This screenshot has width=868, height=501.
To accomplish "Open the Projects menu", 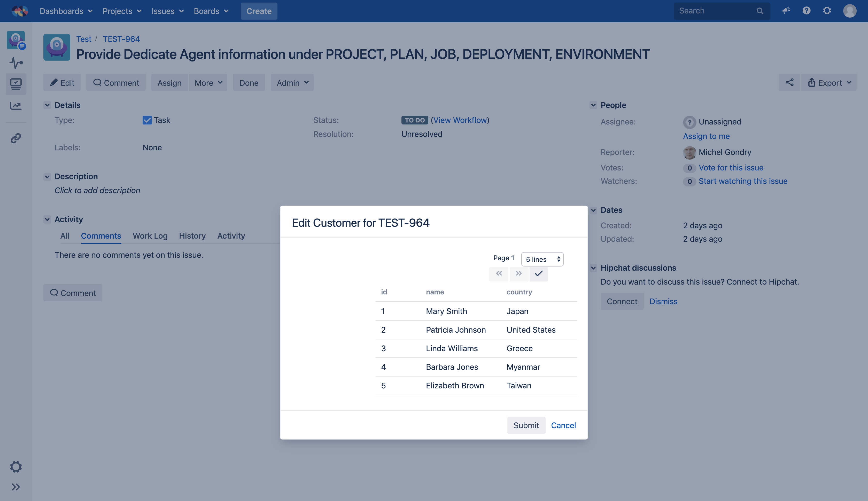I will 122,11.
